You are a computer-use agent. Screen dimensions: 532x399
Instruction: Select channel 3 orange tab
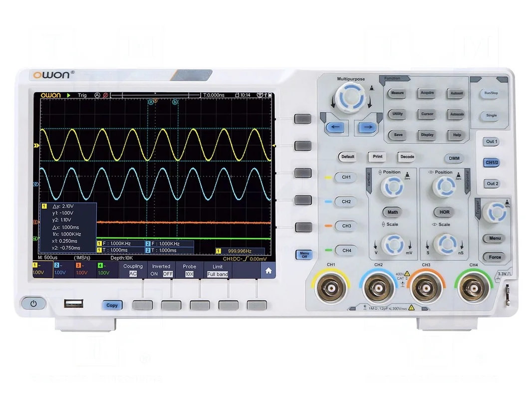[85, 269]
